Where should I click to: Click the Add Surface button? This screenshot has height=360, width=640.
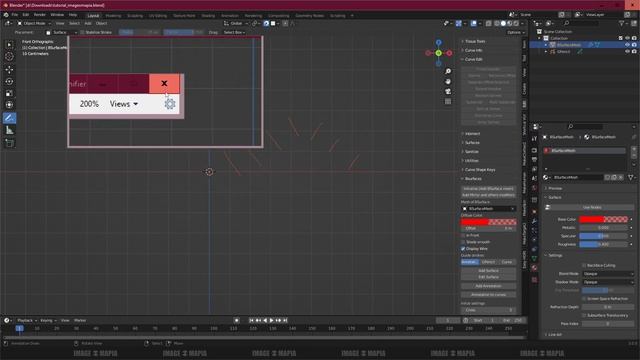[489, 271]
